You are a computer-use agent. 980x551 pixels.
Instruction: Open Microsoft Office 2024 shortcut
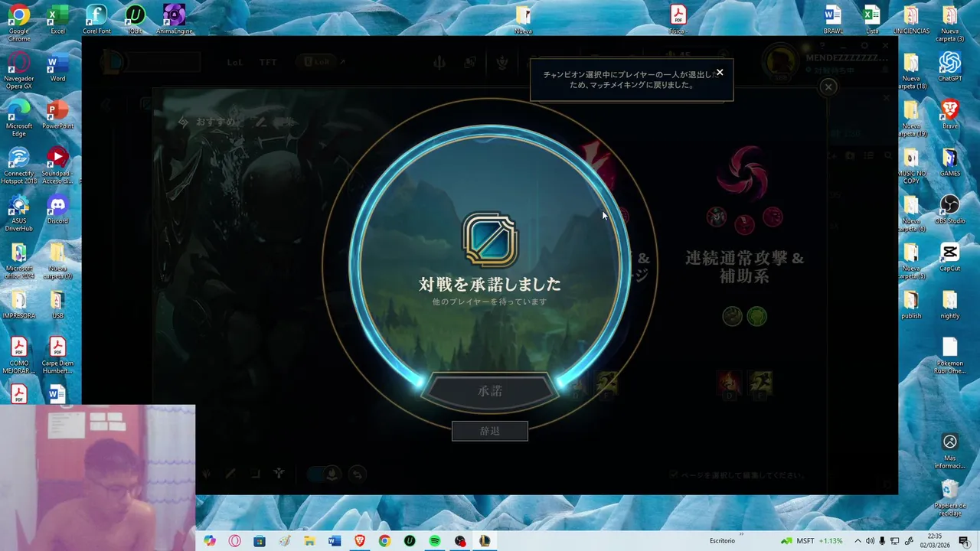click(x=18, y=261)
